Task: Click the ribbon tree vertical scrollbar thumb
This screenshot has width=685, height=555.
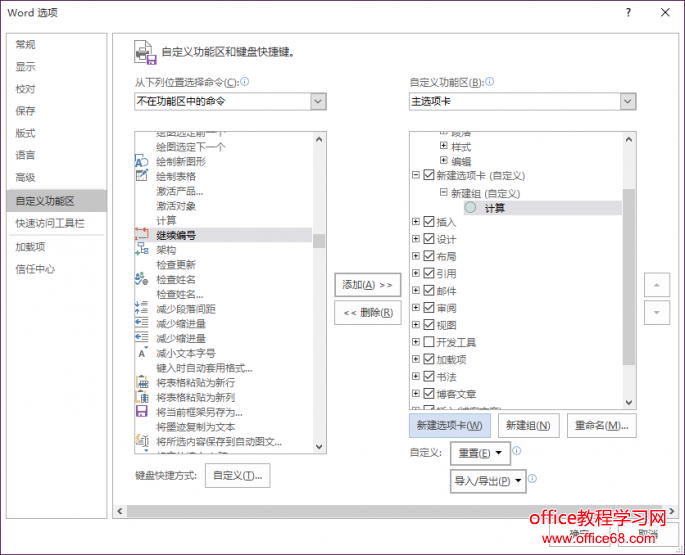Action: [x=629, y=276]
